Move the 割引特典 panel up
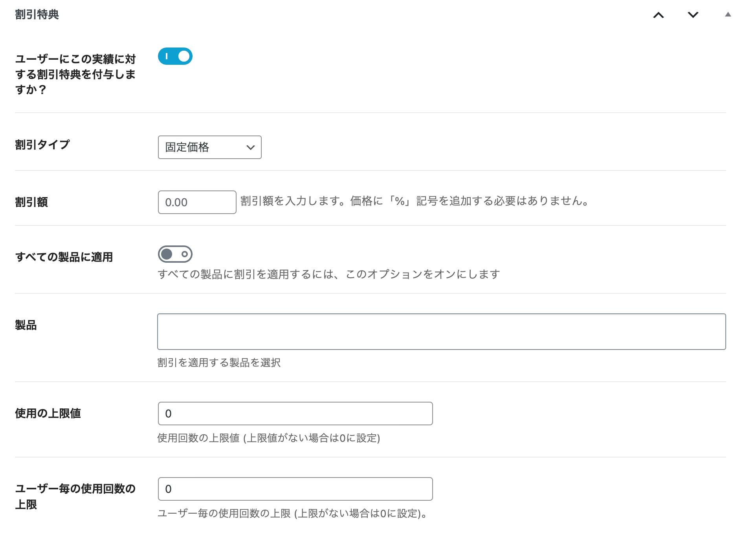 click(659, 15)
